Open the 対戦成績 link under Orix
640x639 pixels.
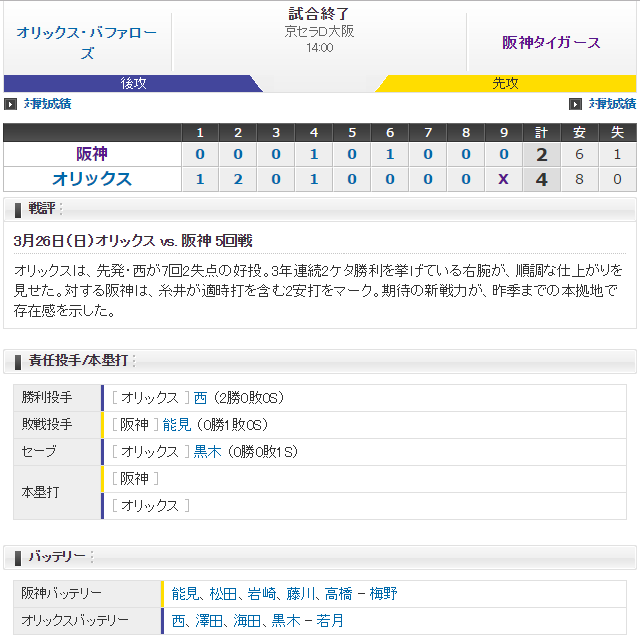pos(47,104)
